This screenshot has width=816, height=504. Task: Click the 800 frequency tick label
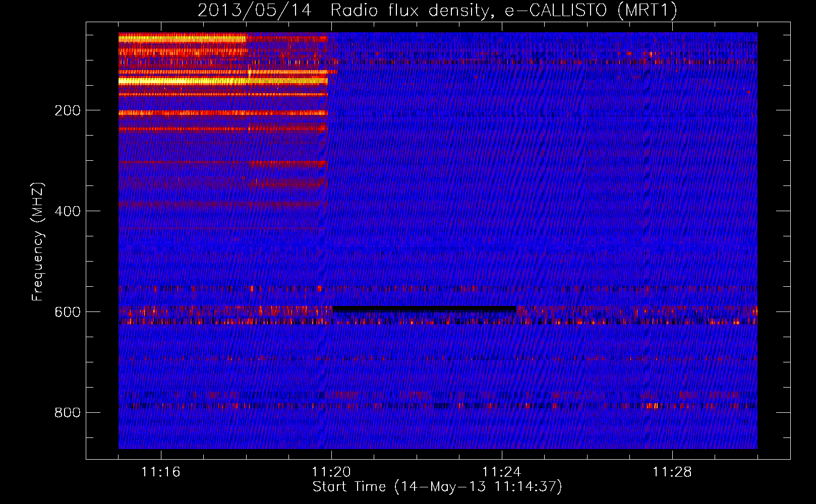point(68,413)
